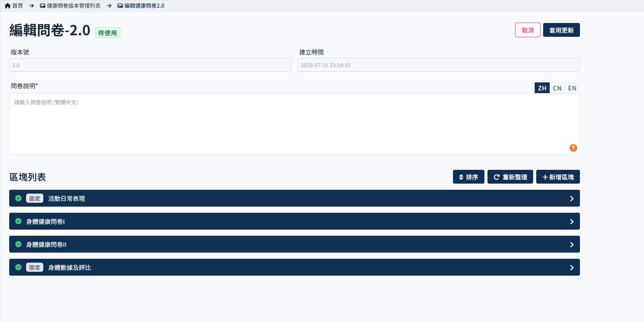Click the 區塊列表 heading
The width and height of the screenshot is (644, 322).
tap(28, 177)
